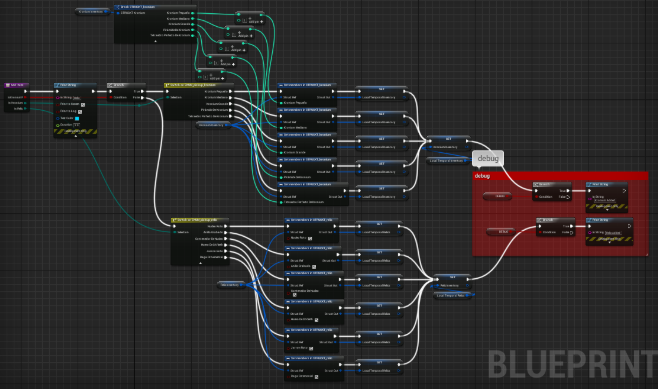Click the red debug comment box title
Screen dimensions: 658x389
[482, 176]
